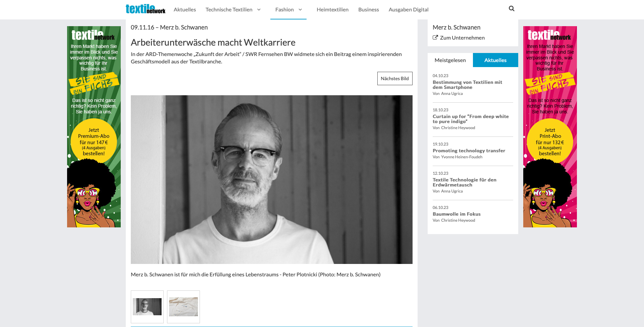Open the Aktuelles navigation item
This screenshot has height=327, width=644.
click(185, 10)
